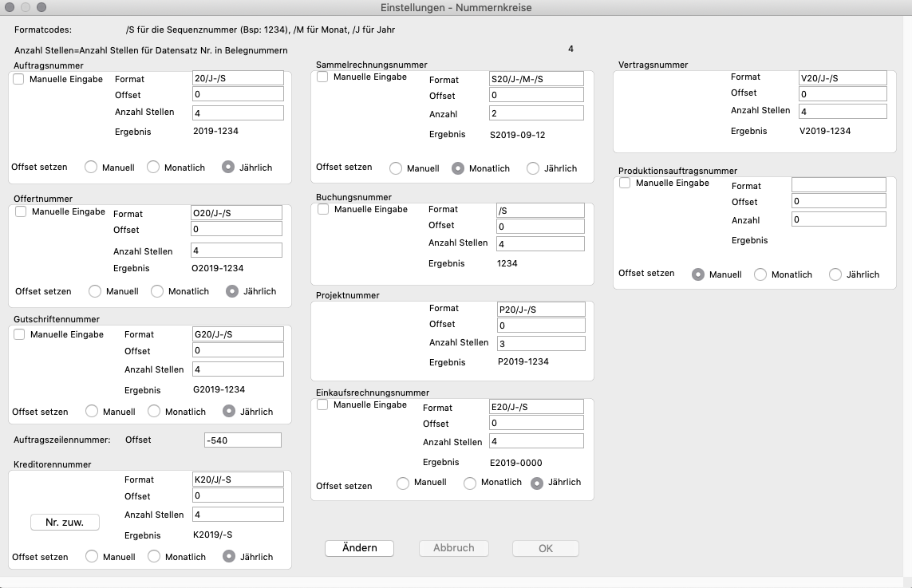Click the Abbruch button
Image resolution: width=912 pixels, height=588 pixels.
[453, 548]
